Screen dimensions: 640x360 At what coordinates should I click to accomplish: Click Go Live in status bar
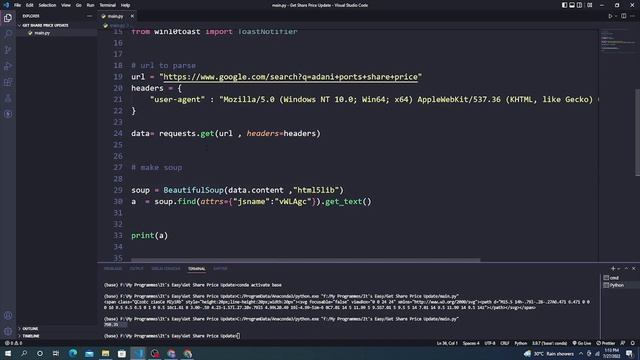pos(582,343)
